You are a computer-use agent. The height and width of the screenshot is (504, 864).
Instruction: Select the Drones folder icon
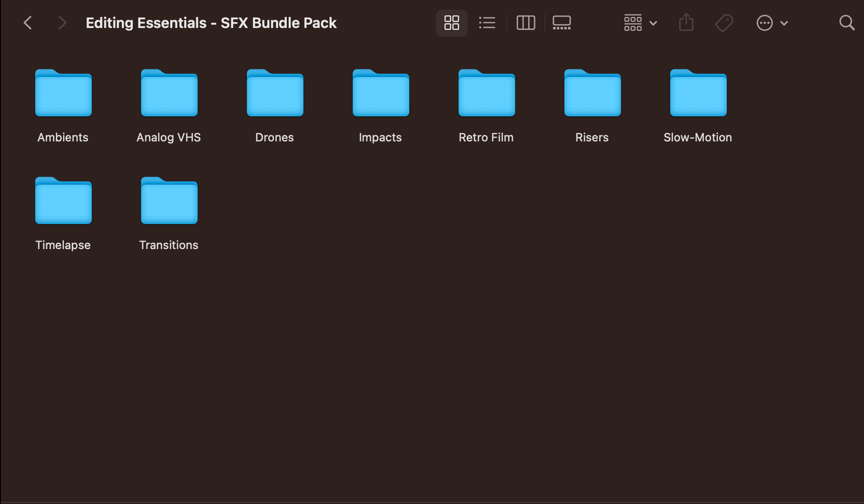click(x=275, y=93)
